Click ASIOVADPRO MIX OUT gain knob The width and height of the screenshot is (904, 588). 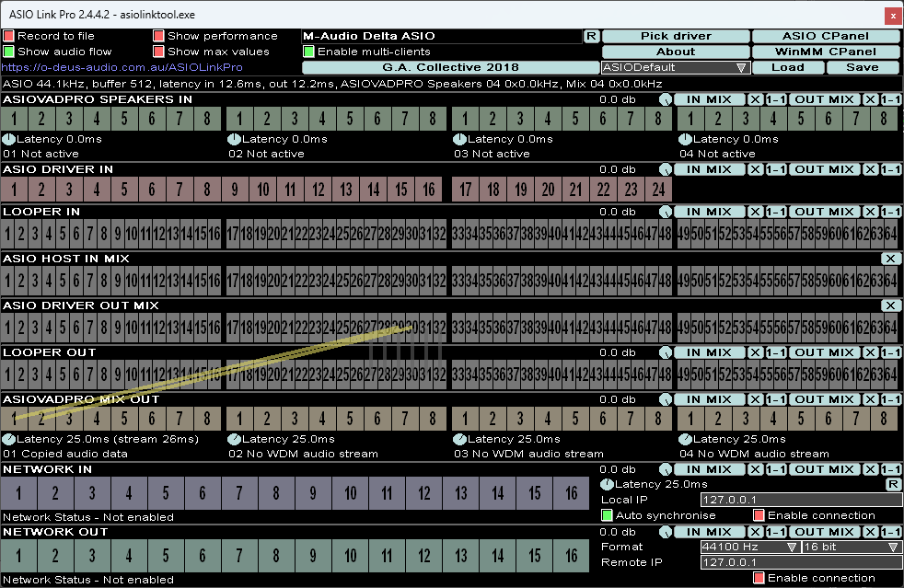tap(666, 399)
